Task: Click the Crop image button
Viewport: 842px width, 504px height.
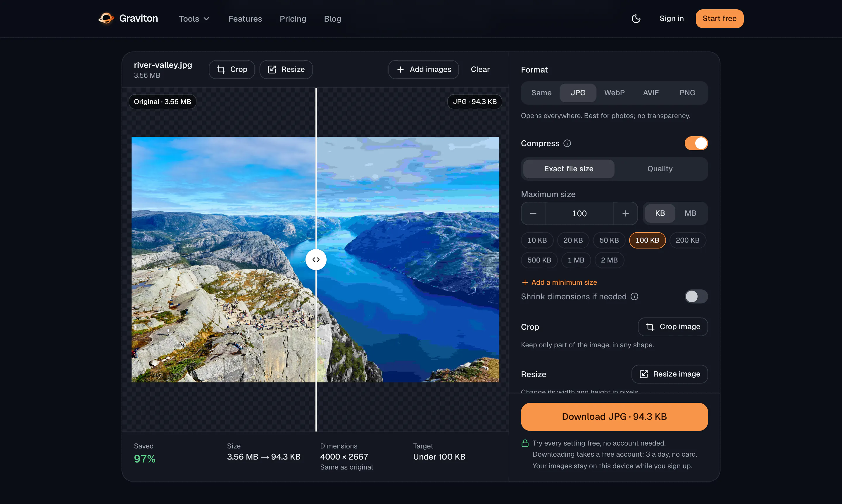Action: tap(672, 327)
